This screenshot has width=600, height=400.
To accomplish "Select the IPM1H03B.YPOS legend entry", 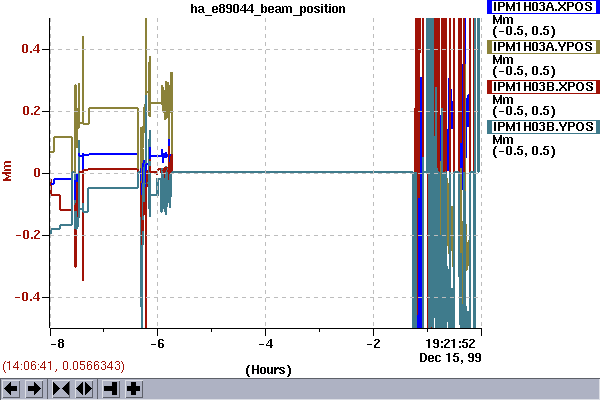I will [544, 127].
